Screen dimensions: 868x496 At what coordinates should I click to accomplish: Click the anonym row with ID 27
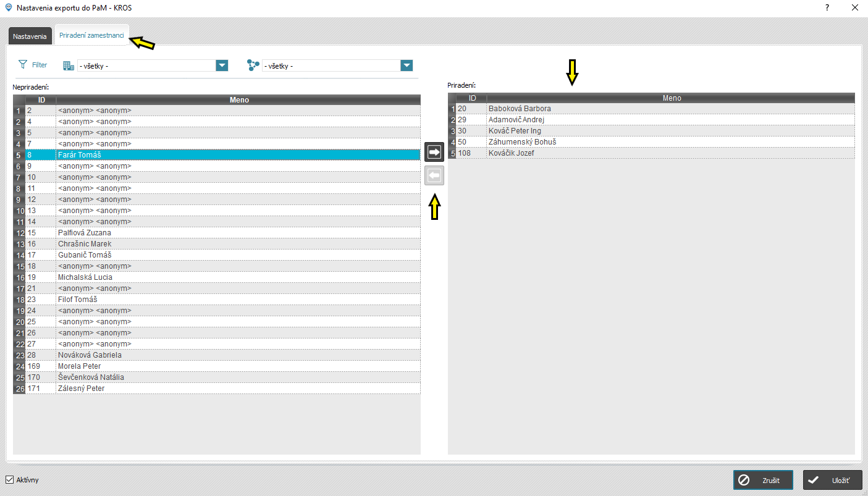pos(217,344)
